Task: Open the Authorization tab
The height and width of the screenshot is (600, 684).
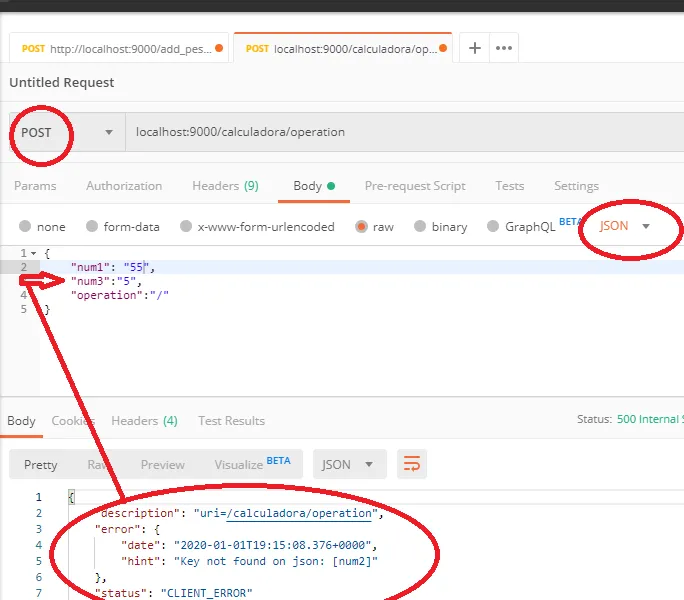Action: (124, 186)
